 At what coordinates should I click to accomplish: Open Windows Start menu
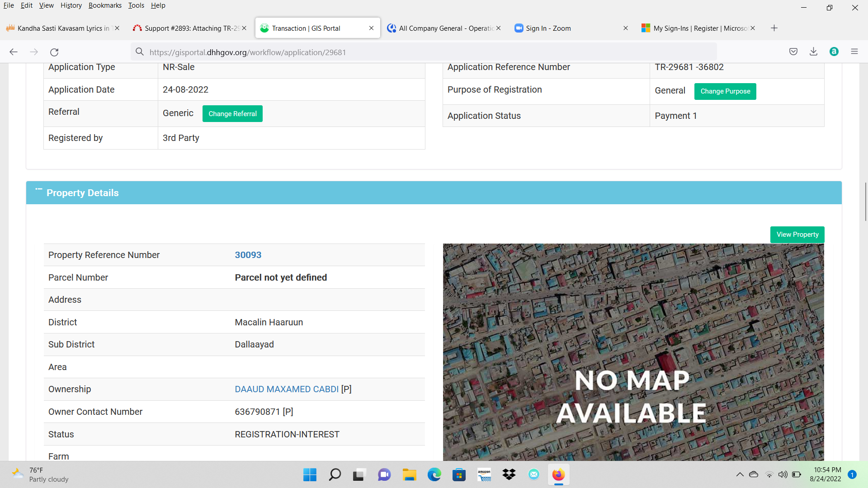(310, 475)
